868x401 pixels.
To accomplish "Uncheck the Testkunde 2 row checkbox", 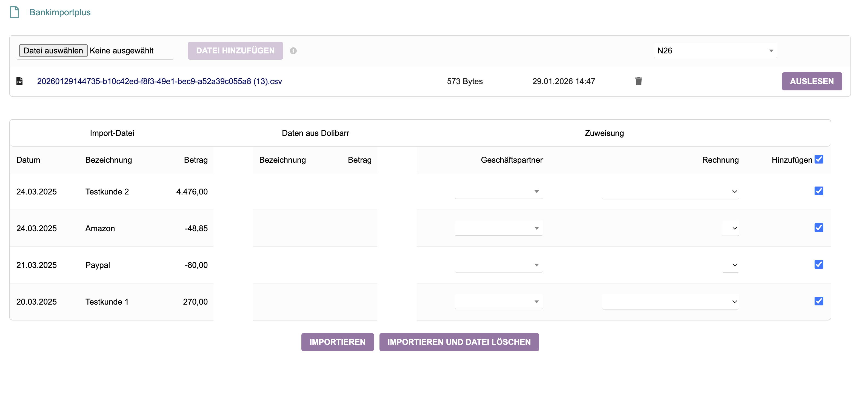I will [x=819, y=191].
